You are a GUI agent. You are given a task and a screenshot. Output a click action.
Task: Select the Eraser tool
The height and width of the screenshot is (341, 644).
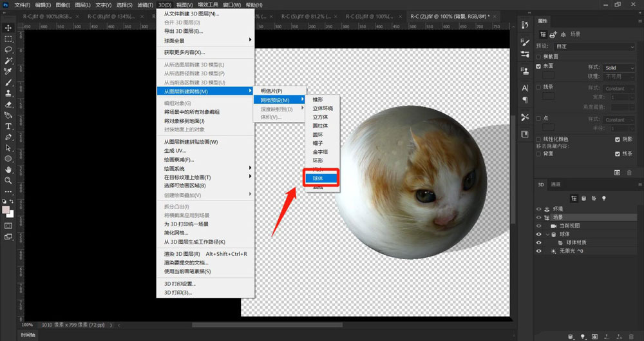[8, 104]
